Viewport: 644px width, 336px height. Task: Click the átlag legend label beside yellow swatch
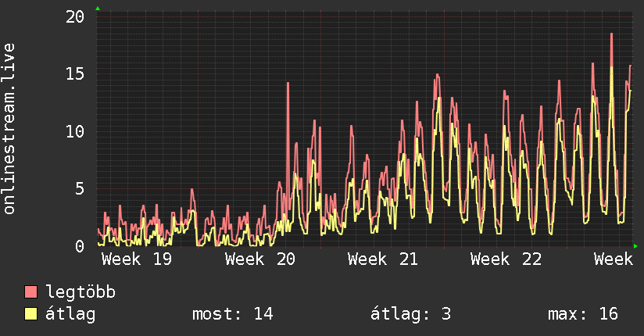click(x=70, y=315)
